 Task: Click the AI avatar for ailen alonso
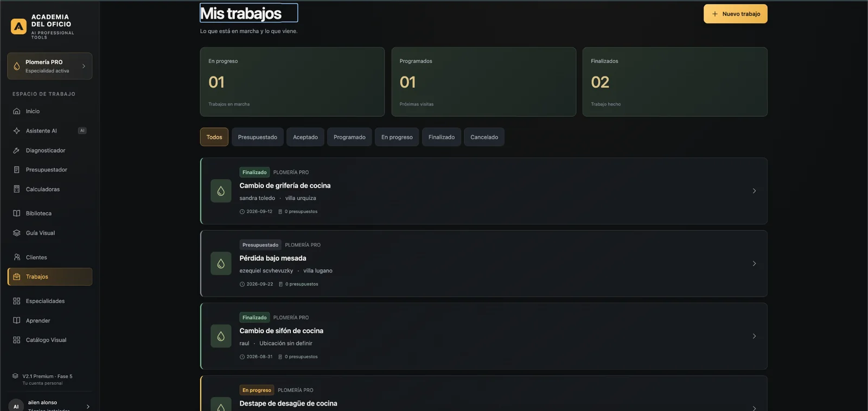(x=16, y=406)
